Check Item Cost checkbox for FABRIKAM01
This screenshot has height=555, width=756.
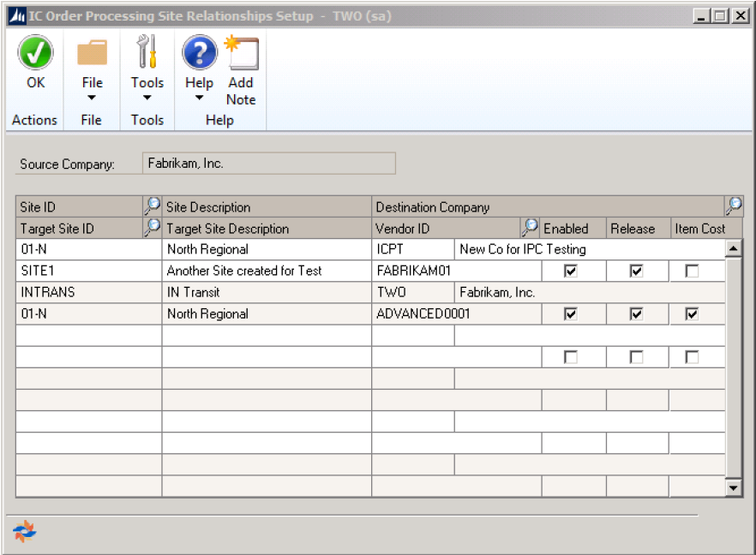[x=692, y=271]
